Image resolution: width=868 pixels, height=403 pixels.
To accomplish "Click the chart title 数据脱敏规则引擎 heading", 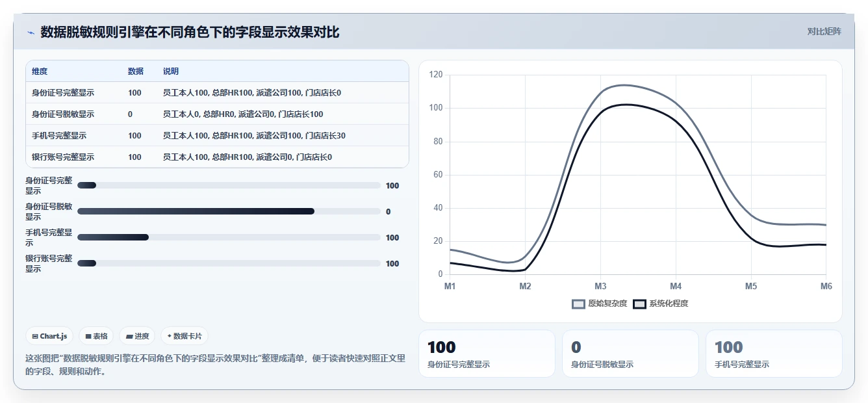I will tap(190, 32).
